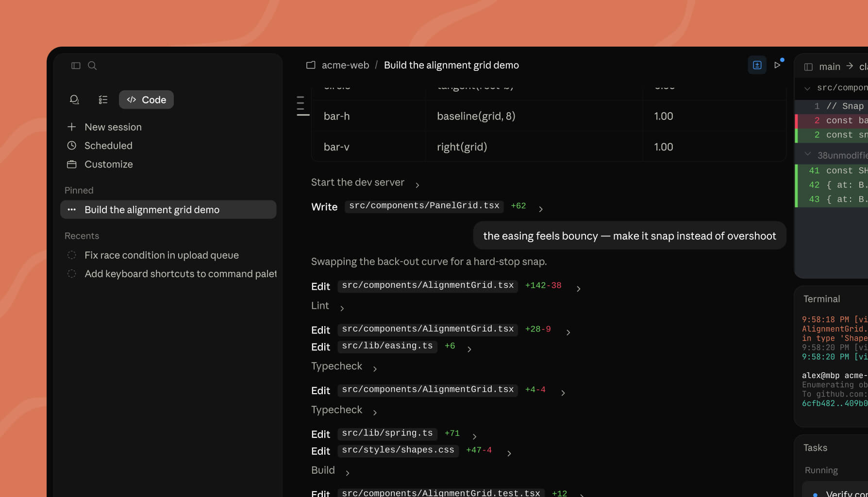The image size is (868, 497).
Task: Open the task list icon beside Code
Action: [x=103, y=99]
